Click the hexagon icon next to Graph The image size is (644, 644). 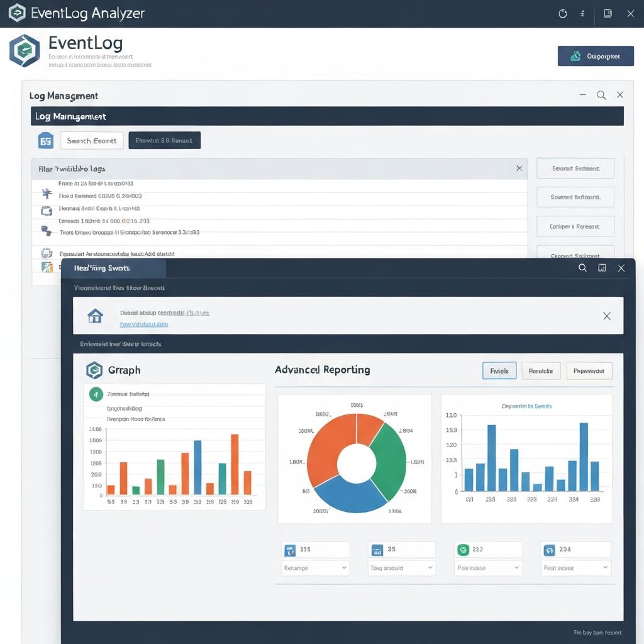(94, 370)
